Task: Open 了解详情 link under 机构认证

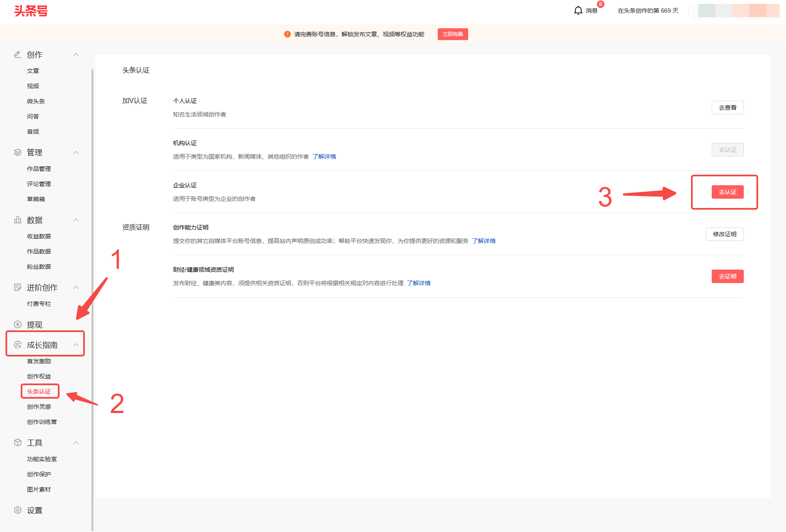Action: (324, 157)
